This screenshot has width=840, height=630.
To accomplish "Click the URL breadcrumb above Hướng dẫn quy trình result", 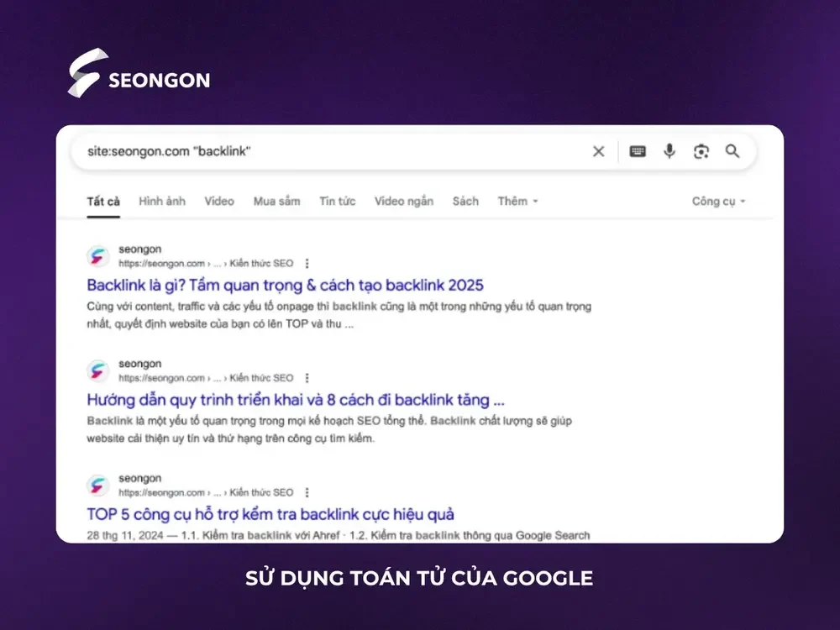I will (207, 378).
